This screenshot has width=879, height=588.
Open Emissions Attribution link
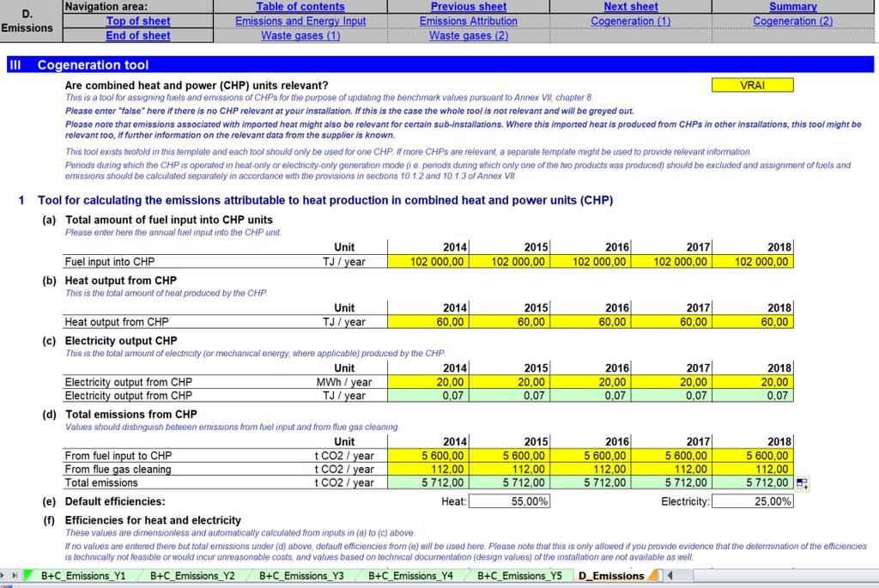coord(469,21)
